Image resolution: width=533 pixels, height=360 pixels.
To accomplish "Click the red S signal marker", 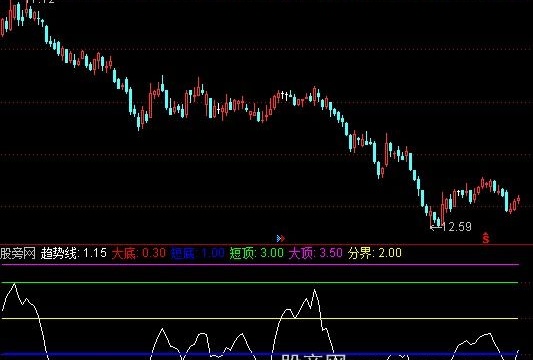I will pyautogui.click(x=486, y=238).
